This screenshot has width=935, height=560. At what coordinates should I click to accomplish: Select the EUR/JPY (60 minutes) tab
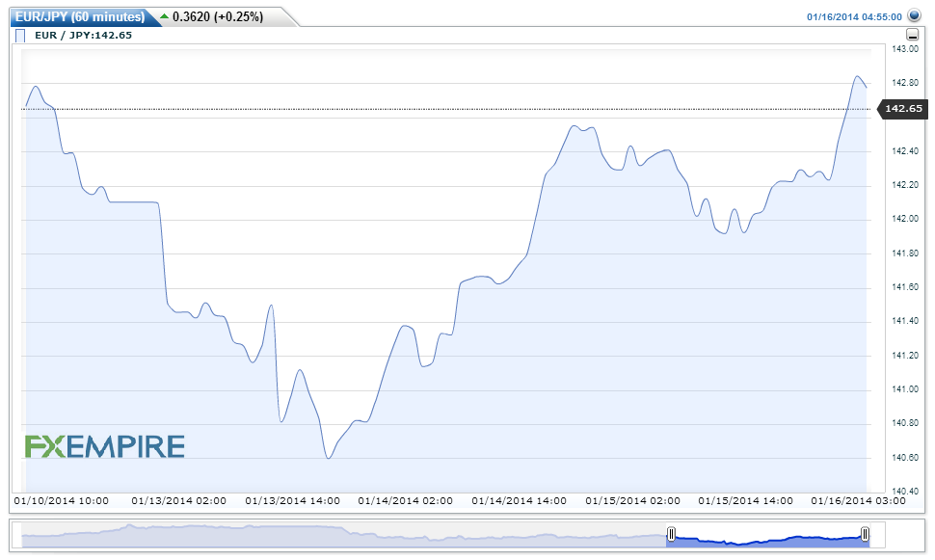click(80, 16)
